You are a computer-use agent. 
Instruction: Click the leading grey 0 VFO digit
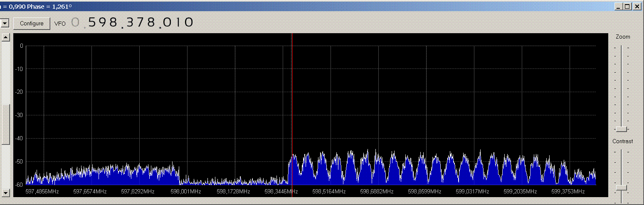[x=75, y=22]
